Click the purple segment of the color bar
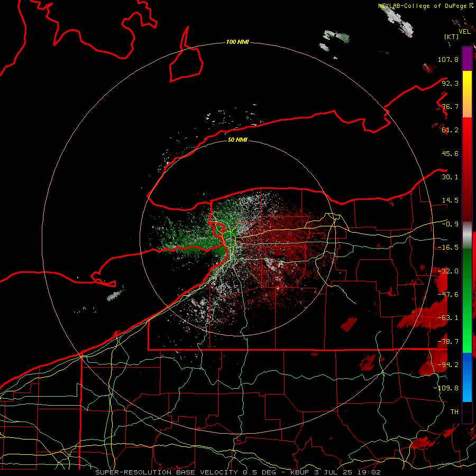Screen dimensions: 476x476 tap(467, 59)
